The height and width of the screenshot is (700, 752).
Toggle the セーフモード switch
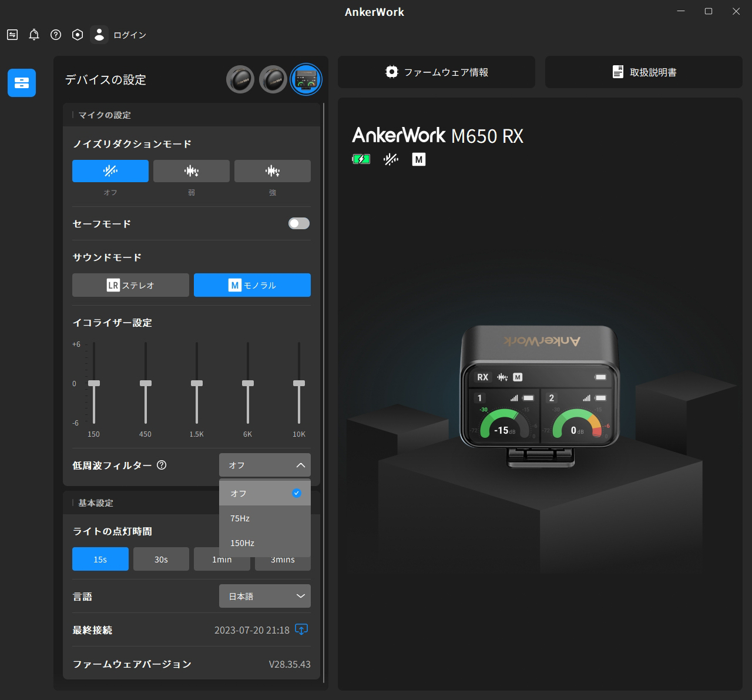(299, 223)
